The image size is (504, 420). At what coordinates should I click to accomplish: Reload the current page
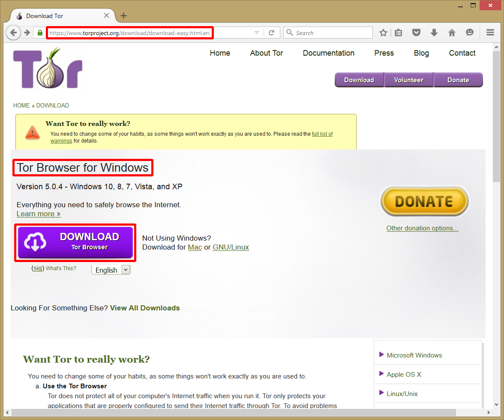coord(271,33)
